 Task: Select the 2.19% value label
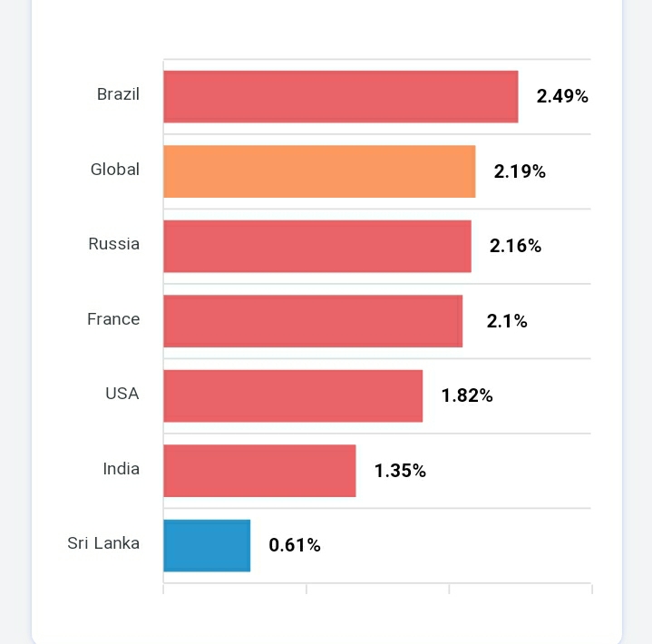[x=520, y=171]
